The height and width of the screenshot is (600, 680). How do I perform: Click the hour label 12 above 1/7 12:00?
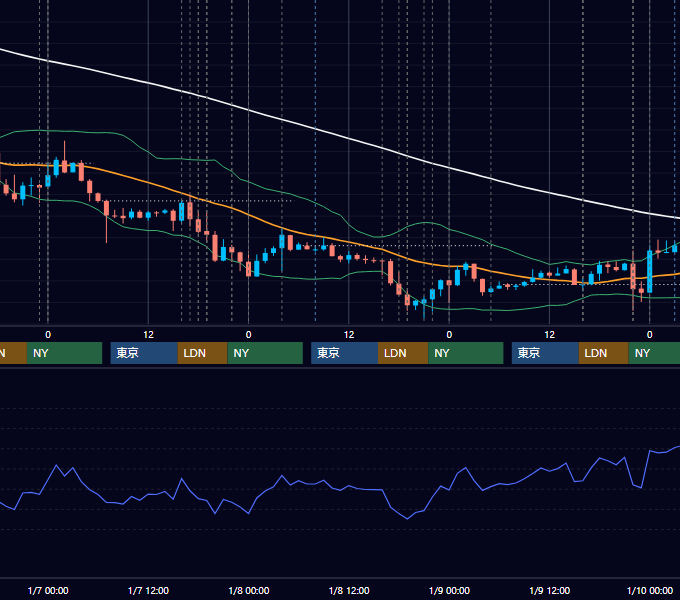coord(148,335)
